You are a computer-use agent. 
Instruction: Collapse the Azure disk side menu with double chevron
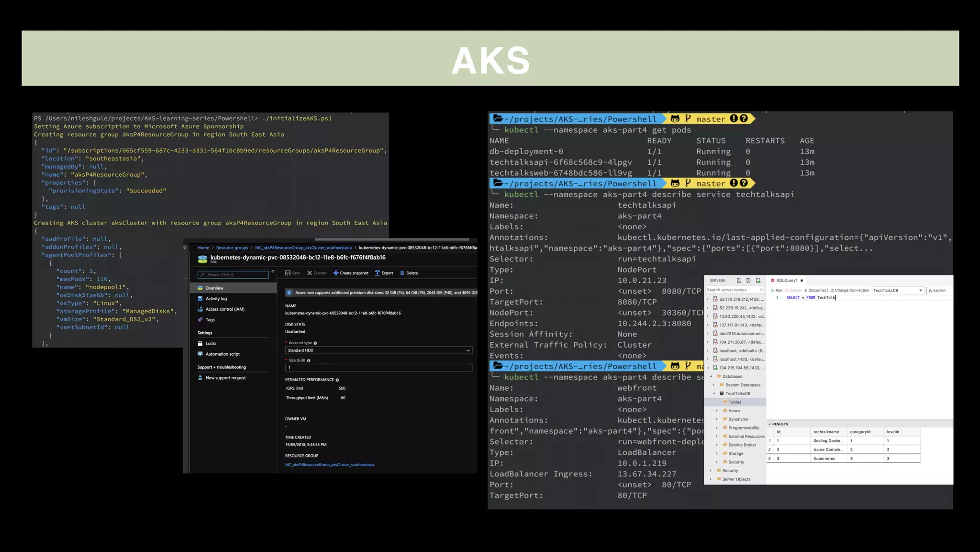coord(273,271)
